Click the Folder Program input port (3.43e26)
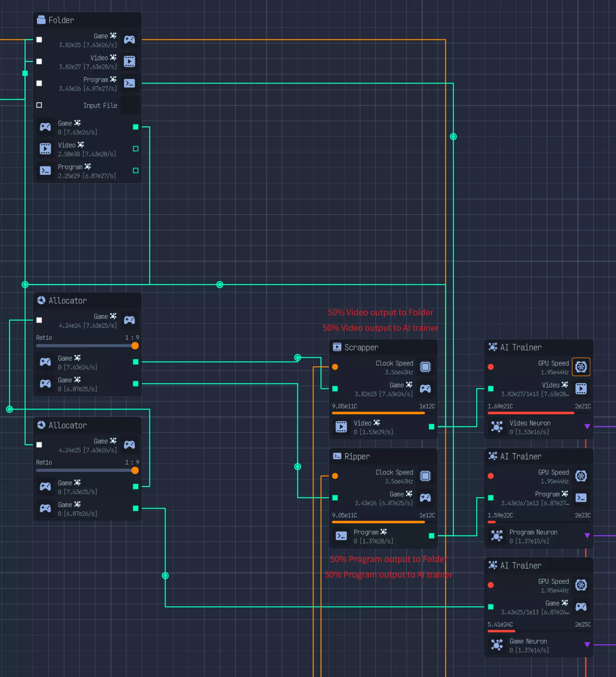 tap(39, 83)
